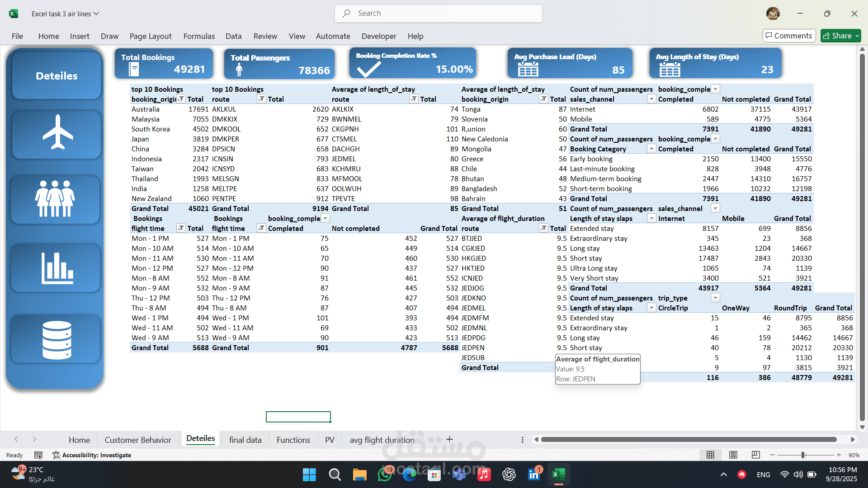
Task: Open the Formulas ribbon tab
Action: point(199,36)
